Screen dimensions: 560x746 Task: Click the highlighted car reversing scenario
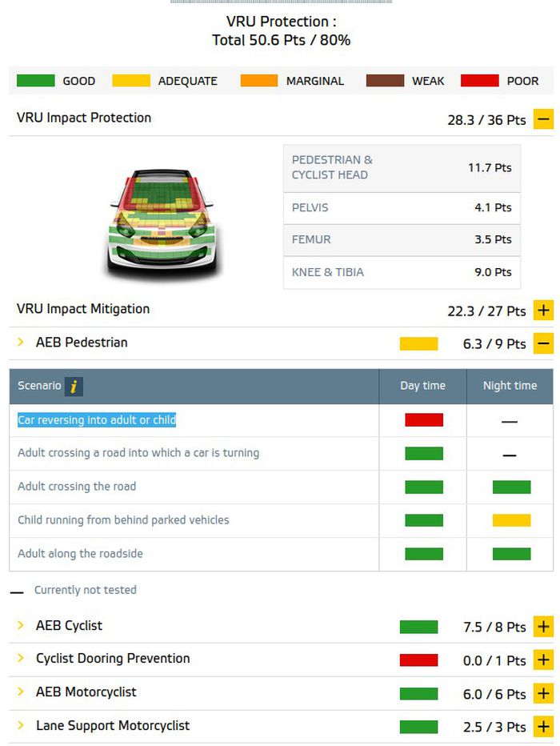[97, 420]
